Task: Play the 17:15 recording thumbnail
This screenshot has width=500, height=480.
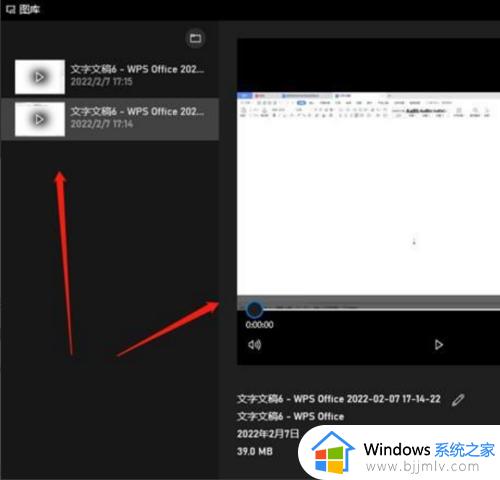Action: [40, 77]
